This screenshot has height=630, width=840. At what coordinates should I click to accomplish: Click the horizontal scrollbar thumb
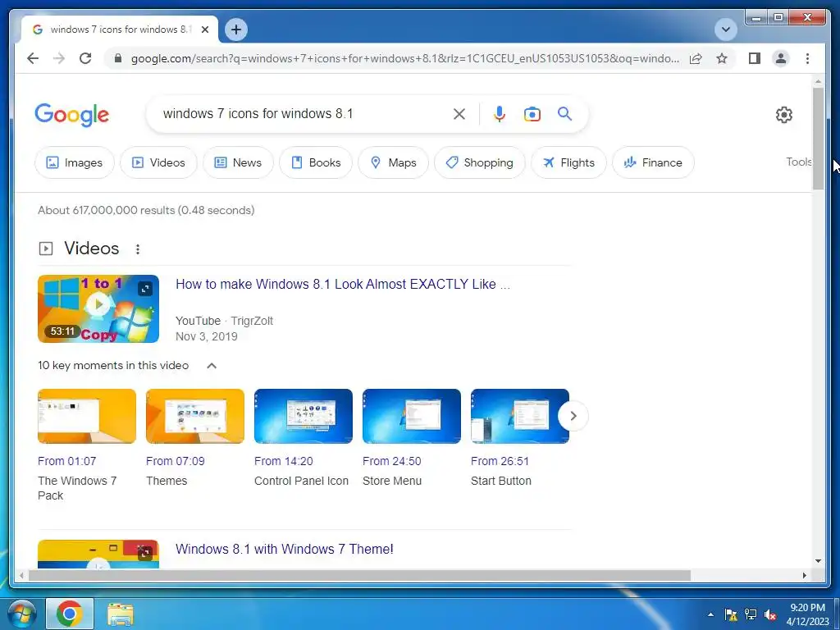coord(359,575)
